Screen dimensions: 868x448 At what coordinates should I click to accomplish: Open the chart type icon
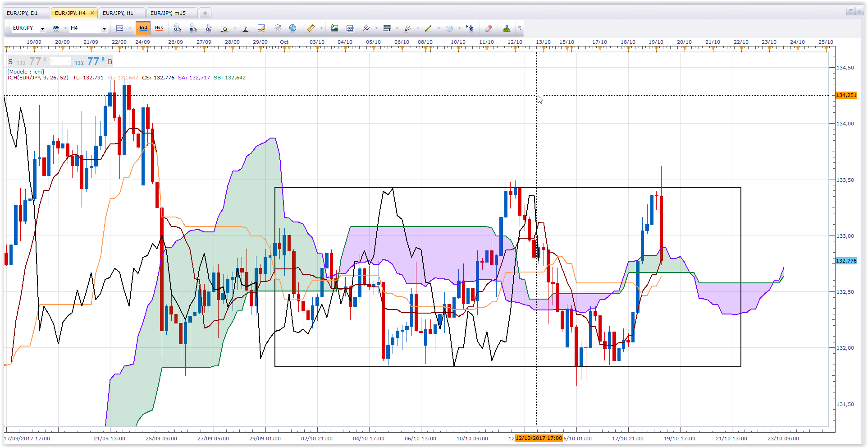tap(119, 28)
